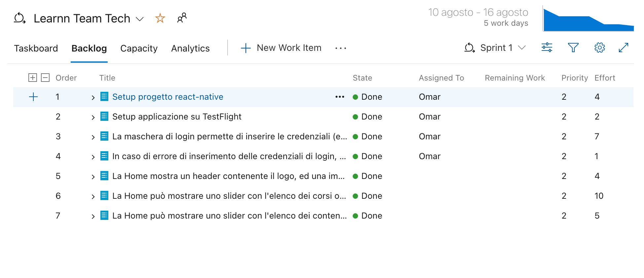Screen dimensions: 644x278
Task: Open the Sprint 1 iteration dropdown
Action: coord(495,48)
